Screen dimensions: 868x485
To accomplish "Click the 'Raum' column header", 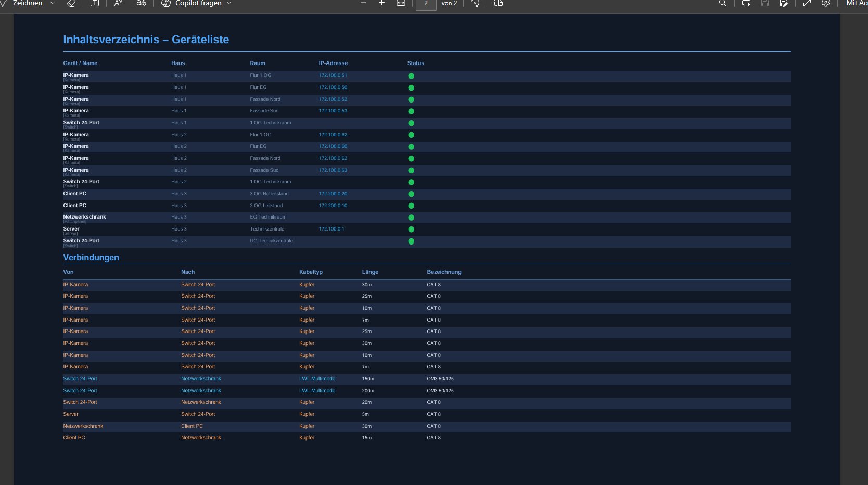I will pyautogui.click(x=258, y=63).
